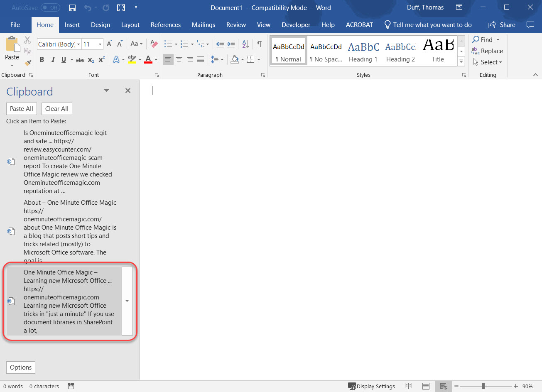The image size is (542, 392).
Task: Open the Developer ribbon tab
Action: 295,25
